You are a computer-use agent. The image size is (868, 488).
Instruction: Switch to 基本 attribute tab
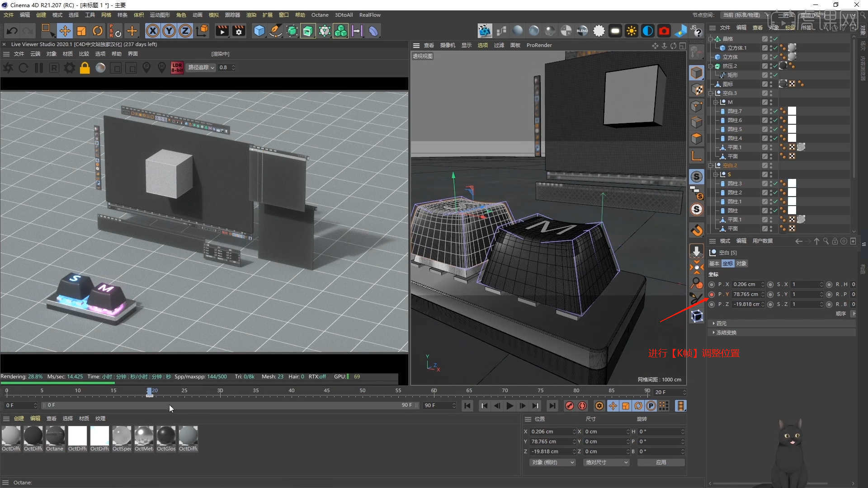(714, 263)
